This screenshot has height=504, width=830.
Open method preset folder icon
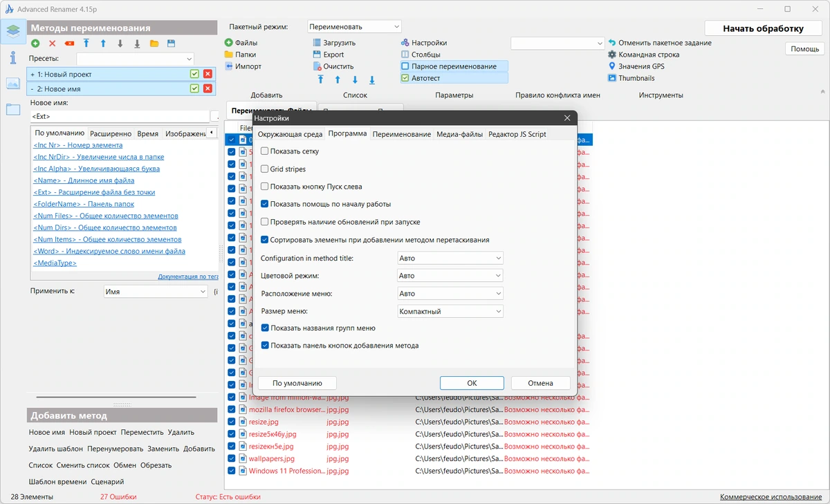coord(154,44)
